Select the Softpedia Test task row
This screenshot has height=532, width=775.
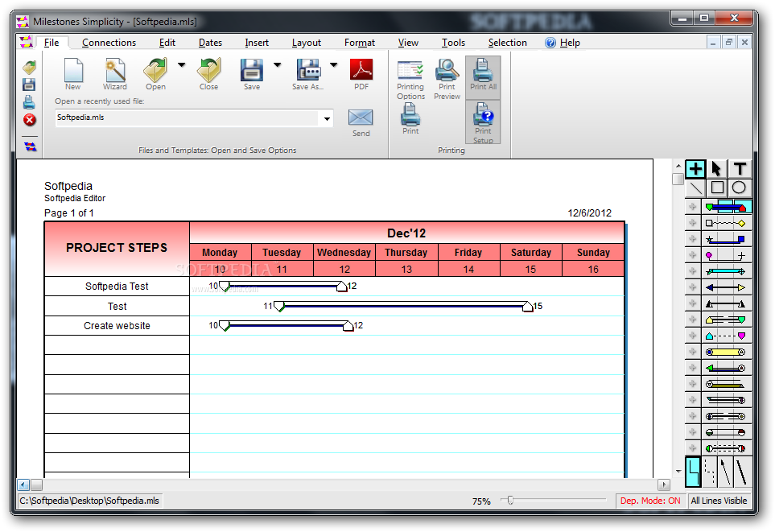[117, 287]
